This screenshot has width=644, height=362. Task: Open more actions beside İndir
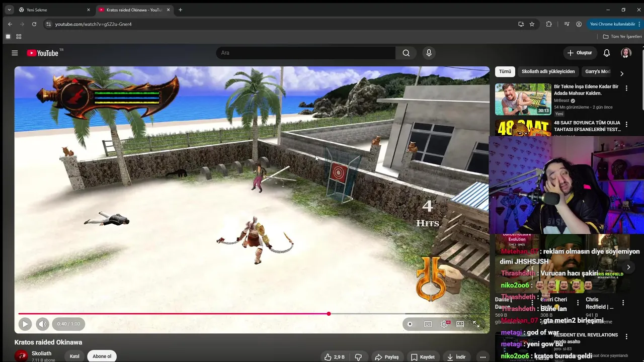coord(483,357)
